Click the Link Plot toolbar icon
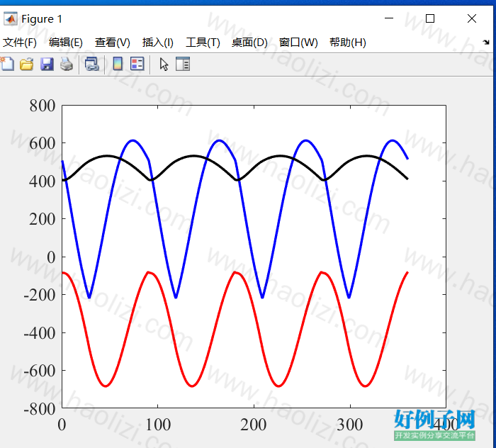 click(91, 65)
